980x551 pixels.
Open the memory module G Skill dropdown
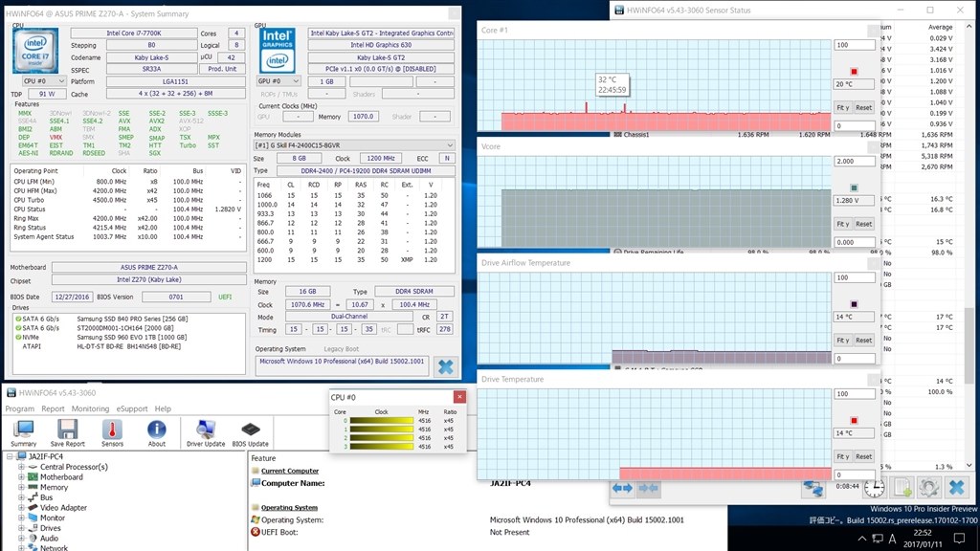[x=354, y=145]
